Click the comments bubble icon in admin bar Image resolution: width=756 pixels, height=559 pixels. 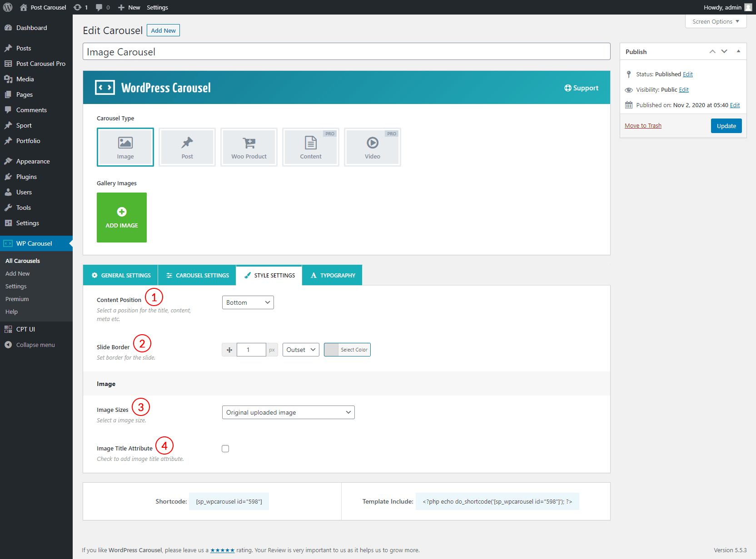tap(99, 7)
